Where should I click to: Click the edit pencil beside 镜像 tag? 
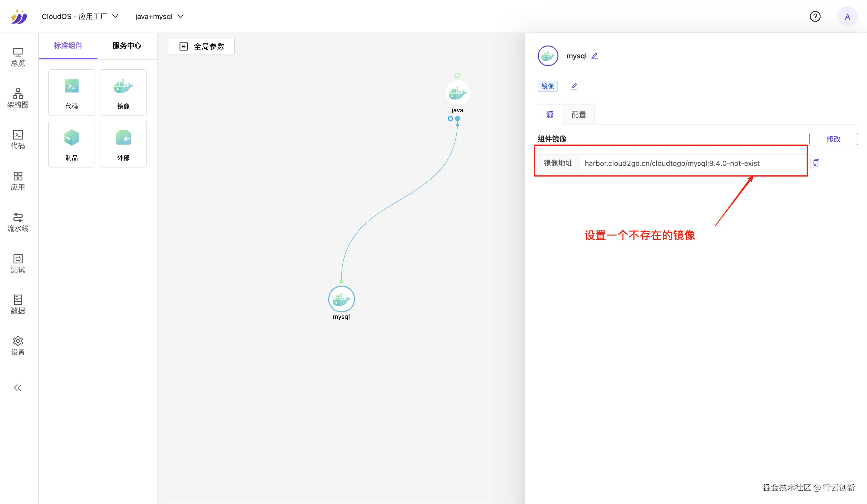(574, 86)
